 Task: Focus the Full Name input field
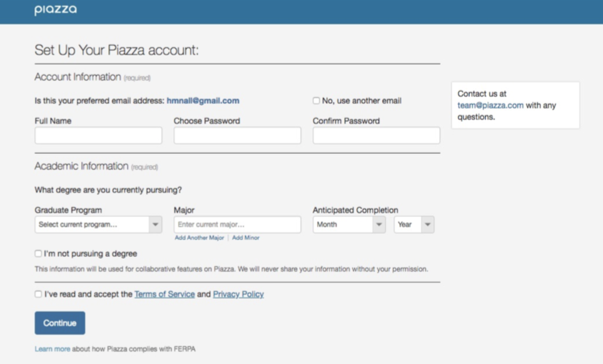pos(98,136)
